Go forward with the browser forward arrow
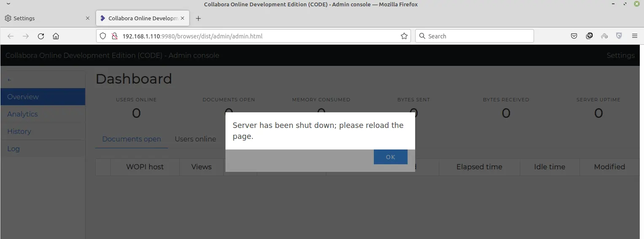This screenshot has width=644, height=239. click(x=26, y=36)
